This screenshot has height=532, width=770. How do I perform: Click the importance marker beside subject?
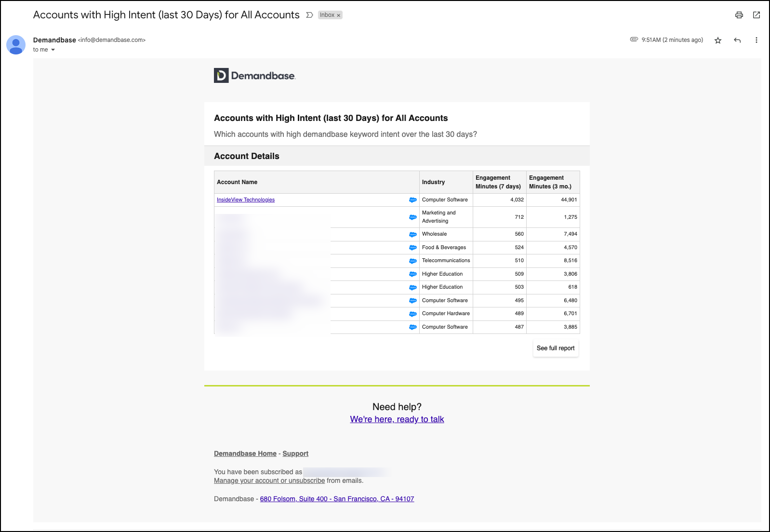[309, 15]
